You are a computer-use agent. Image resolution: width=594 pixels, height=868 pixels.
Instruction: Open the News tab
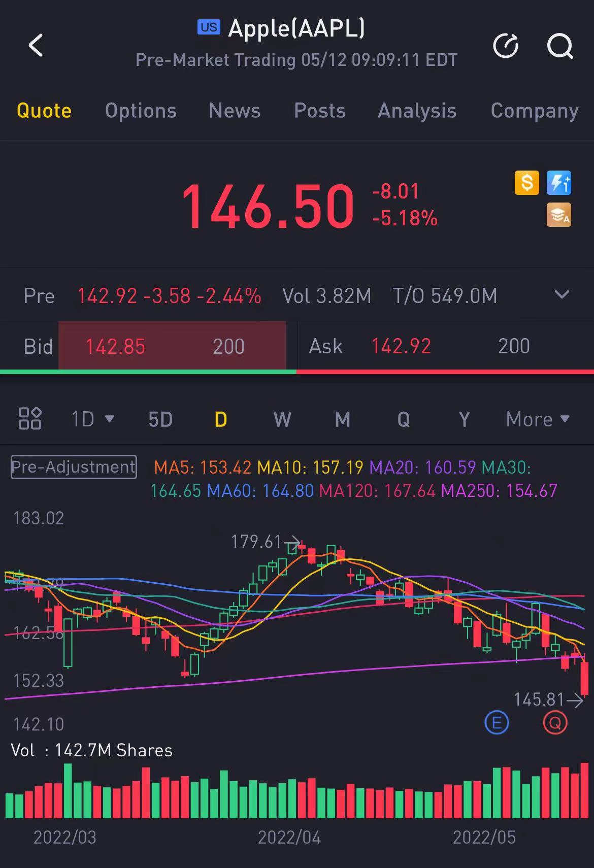235,111
